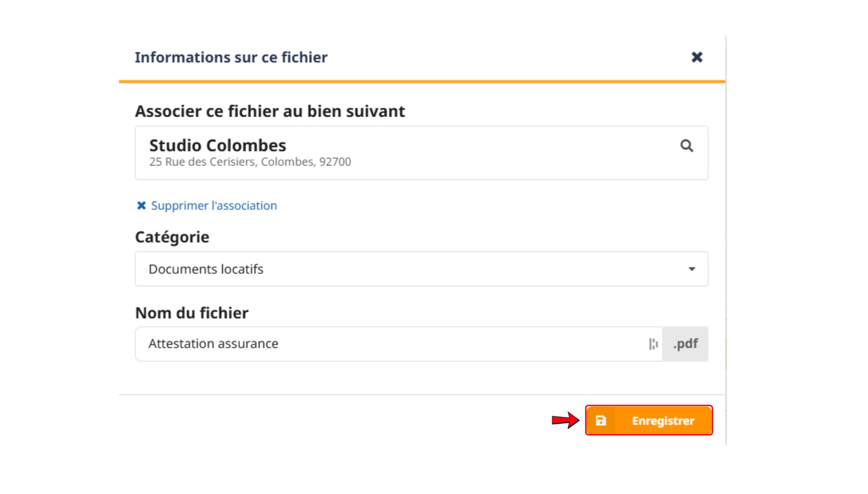
Task: Click the Supprimer l'association link
Action: click(x=214, y=206)
